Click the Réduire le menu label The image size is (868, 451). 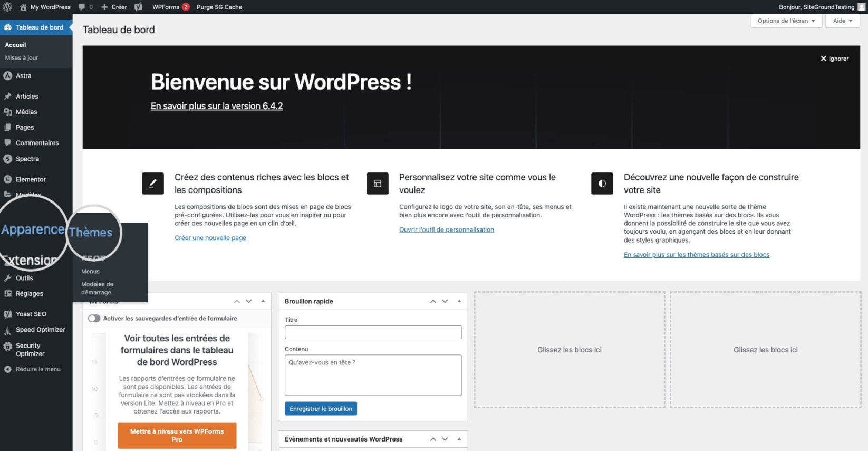(38, 369)
